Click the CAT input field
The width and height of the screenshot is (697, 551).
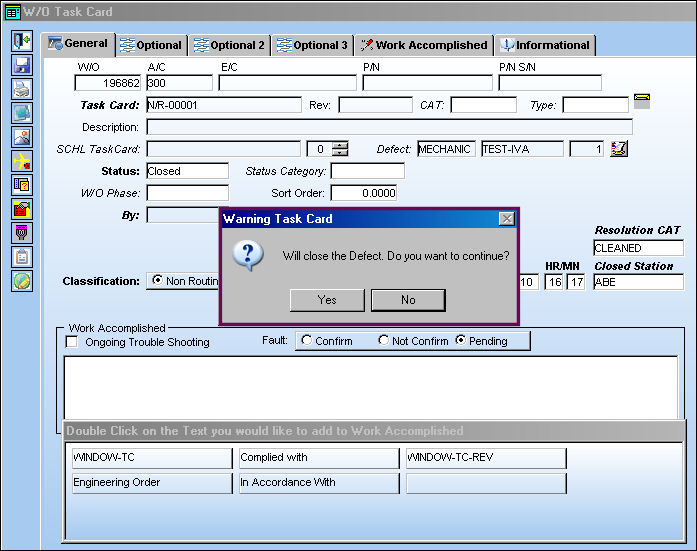tap(484, 105)
